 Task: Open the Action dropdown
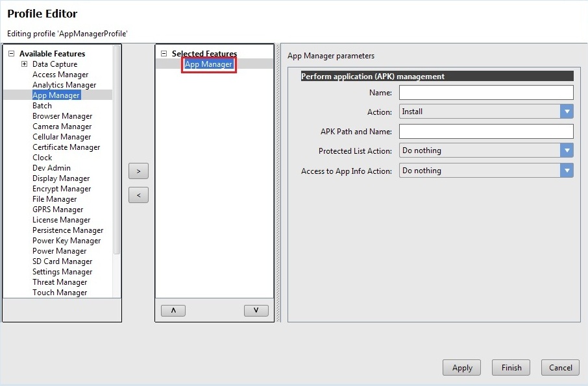pyautogui.click(x=567, y=112)
